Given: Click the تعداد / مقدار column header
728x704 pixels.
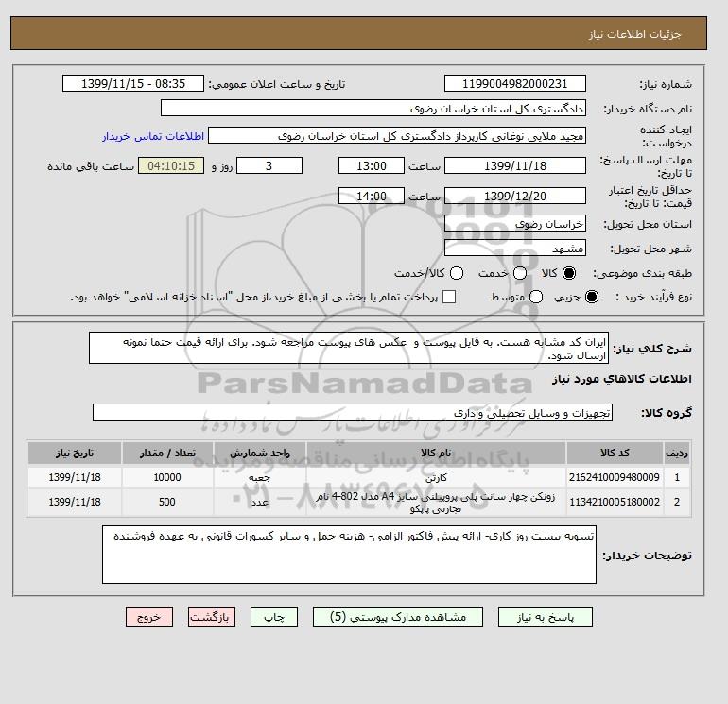Looking at the screenshot, I should (167, 453).
